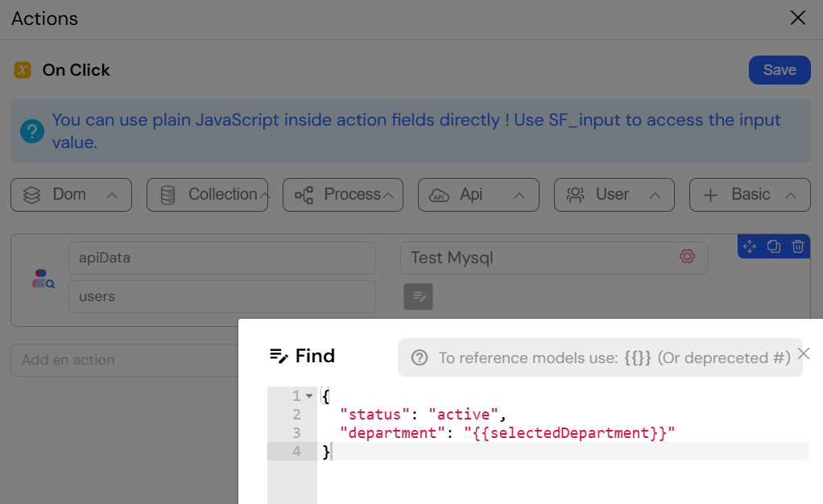The width and height of the screenshot is (823, 504).
Task: Save the On Click action
Action: (x=780, y=70)
